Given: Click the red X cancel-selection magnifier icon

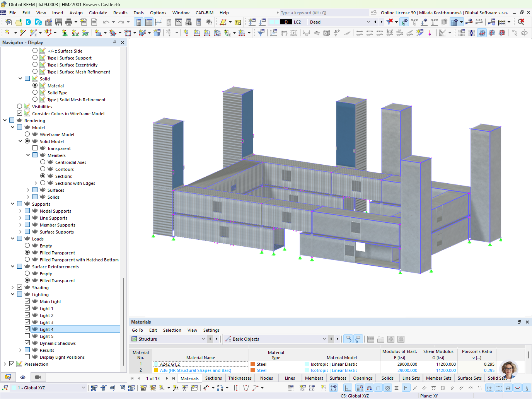Looking at the screenshot, I should coord(521,22).
